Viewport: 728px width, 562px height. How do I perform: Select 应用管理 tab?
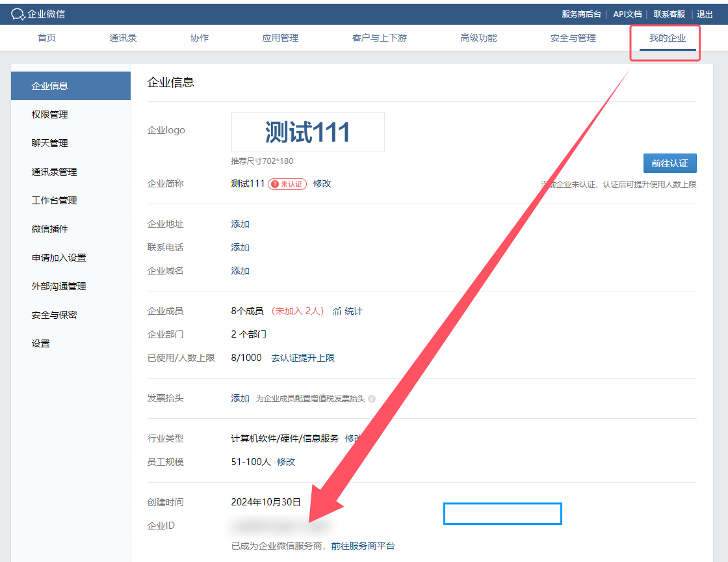point(280,38)
